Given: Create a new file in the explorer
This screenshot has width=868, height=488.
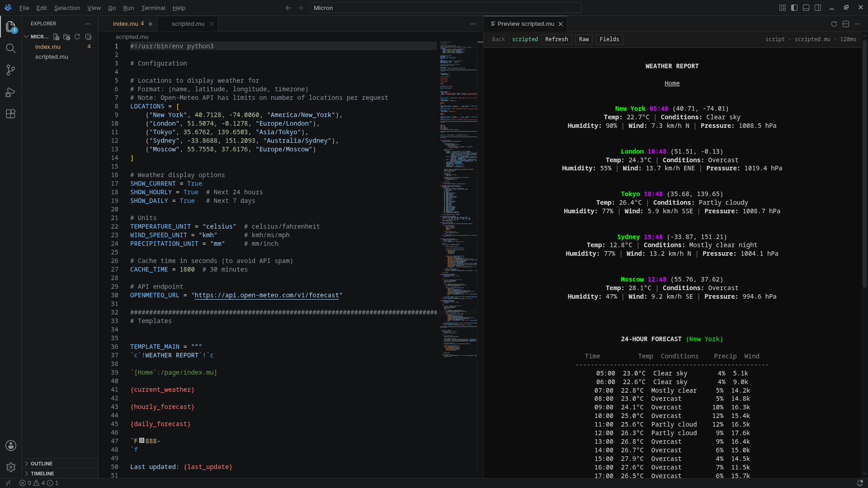Looking at the screenshot, I should [x=56, y=37].
